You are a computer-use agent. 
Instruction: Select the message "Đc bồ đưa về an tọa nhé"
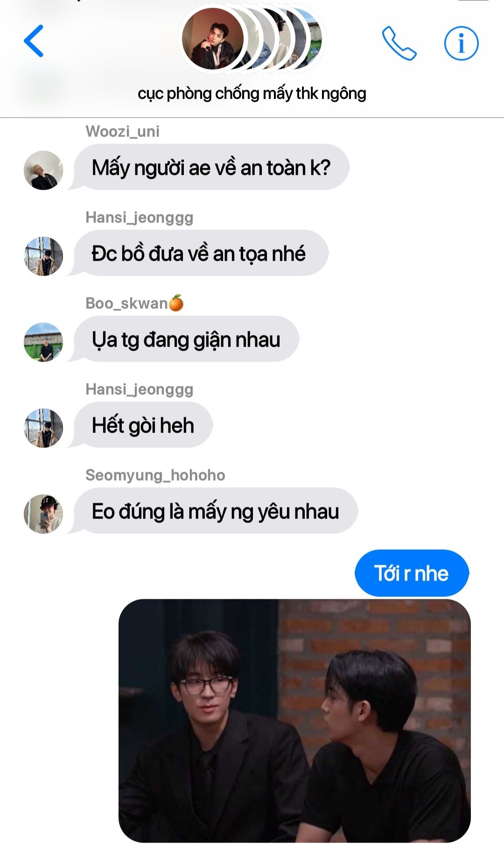point(201,253)
